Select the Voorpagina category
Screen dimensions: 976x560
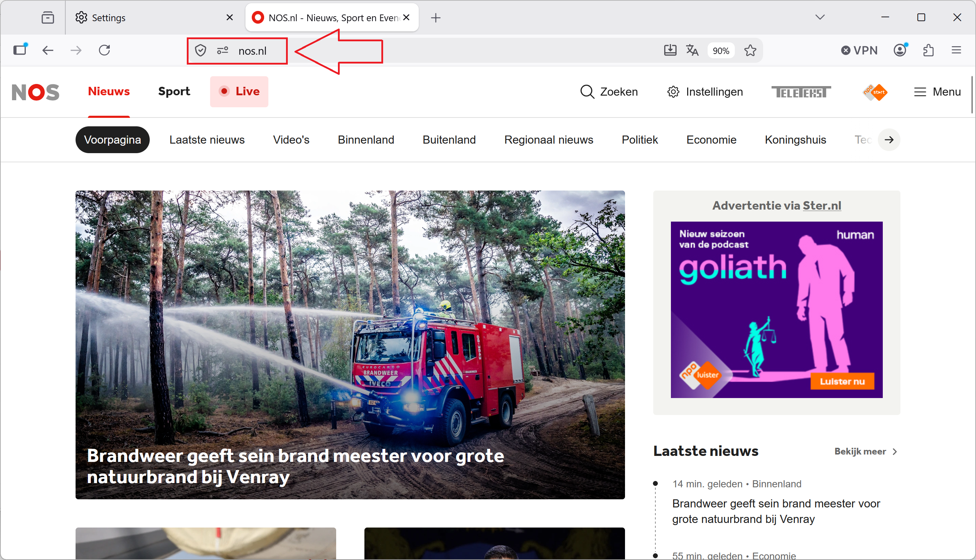pos(112,140)
